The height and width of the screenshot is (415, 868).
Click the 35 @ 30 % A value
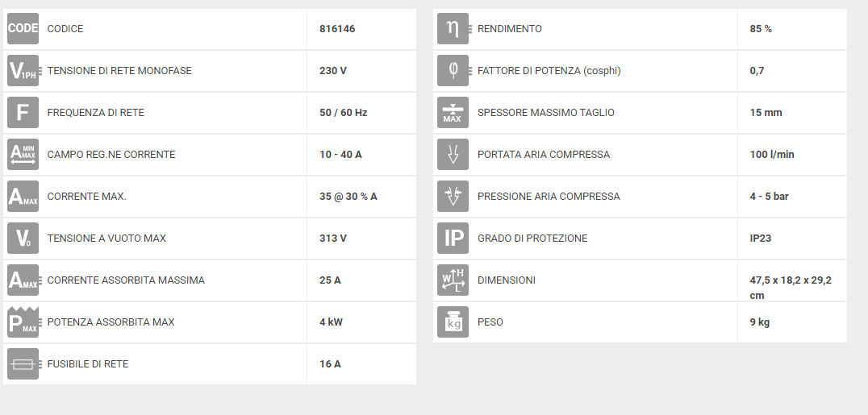click(x=348, y=197)
